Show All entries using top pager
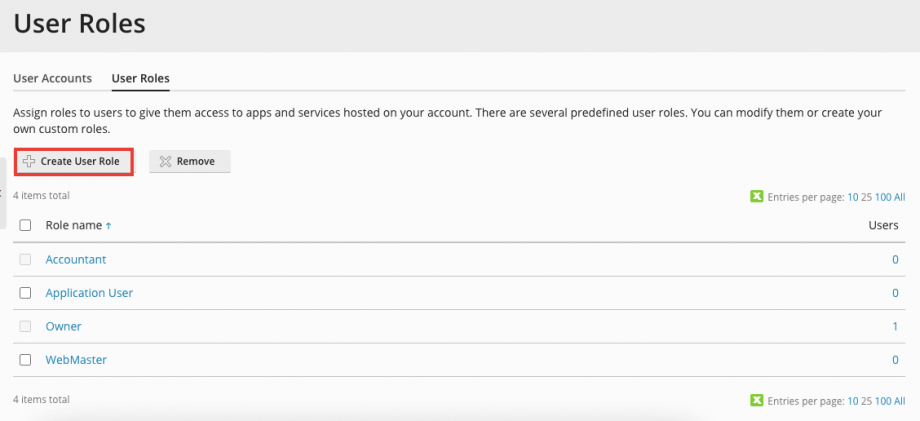The width and height of the screenshot is (920, 421). 899,197
